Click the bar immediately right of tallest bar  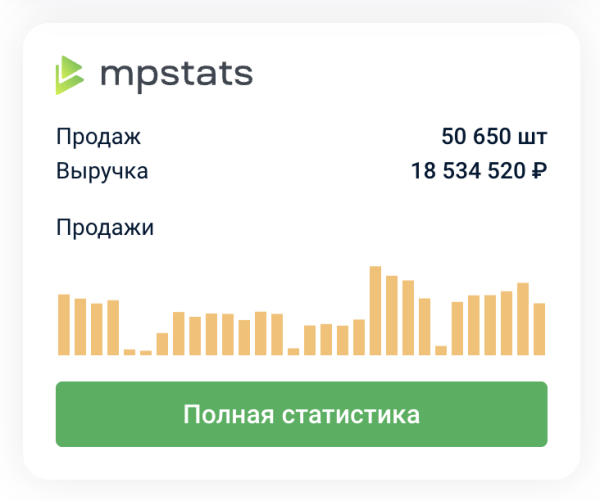[x=392, y=314]
